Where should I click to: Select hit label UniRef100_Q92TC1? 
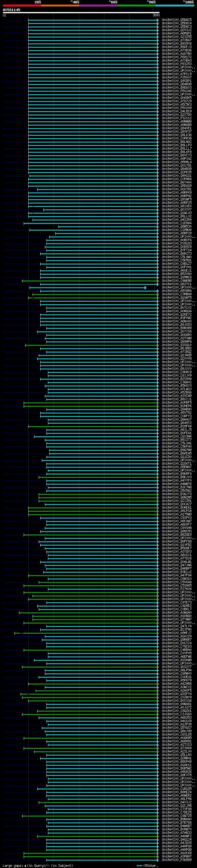pos(177,284)
